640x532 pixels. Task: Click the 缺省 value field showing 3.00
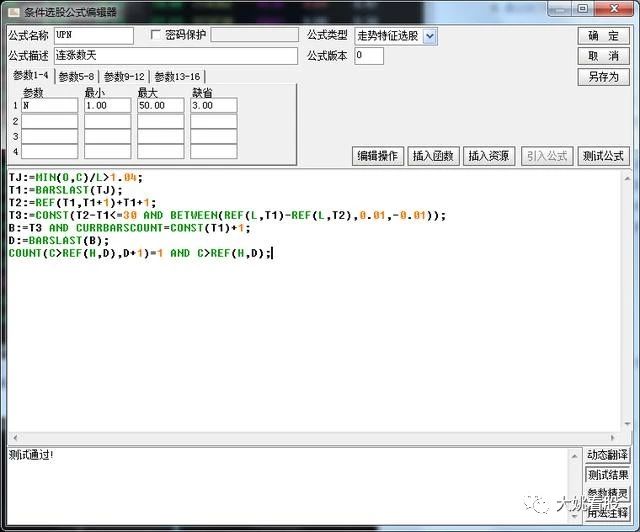pos(214,105)
